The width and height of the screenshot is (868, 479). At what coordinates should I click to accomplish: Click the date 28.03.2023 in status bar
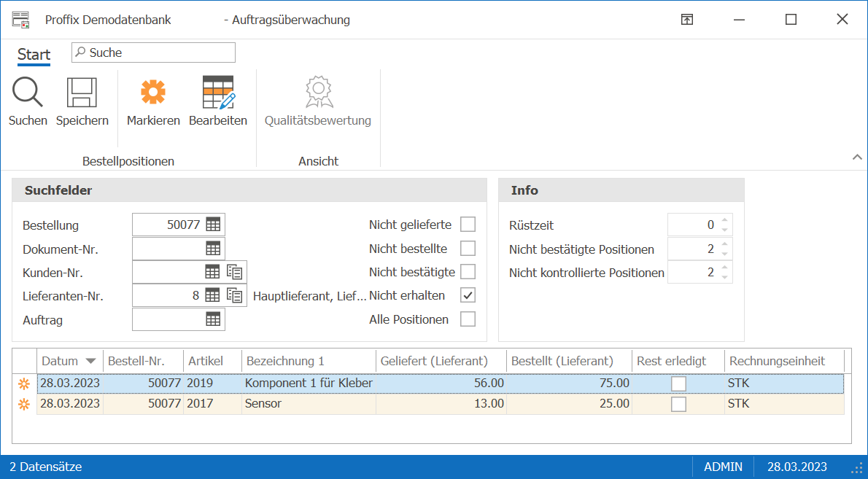point(797,467)
